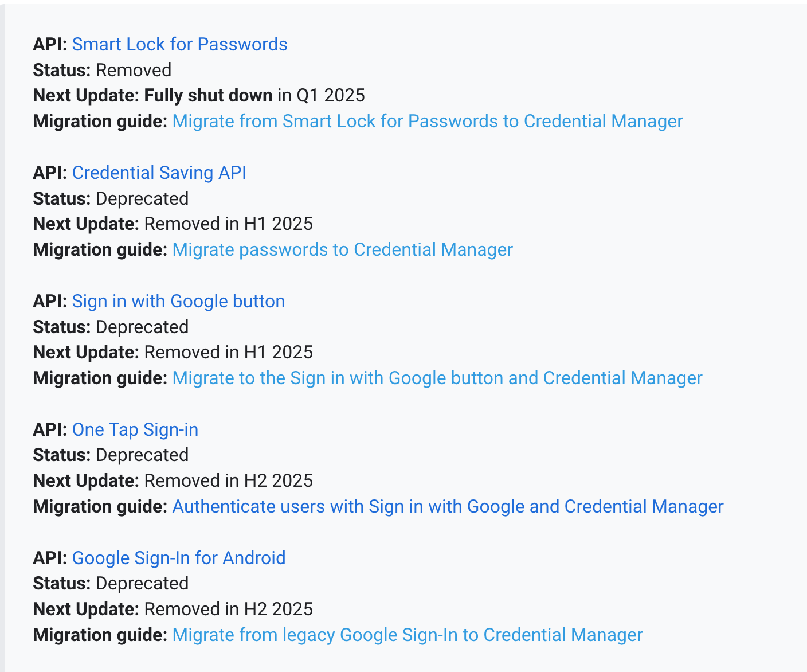Screen dimensions: 807x672
Task: Visit the One Tap Sign-in API link
Action: point(135,429)
